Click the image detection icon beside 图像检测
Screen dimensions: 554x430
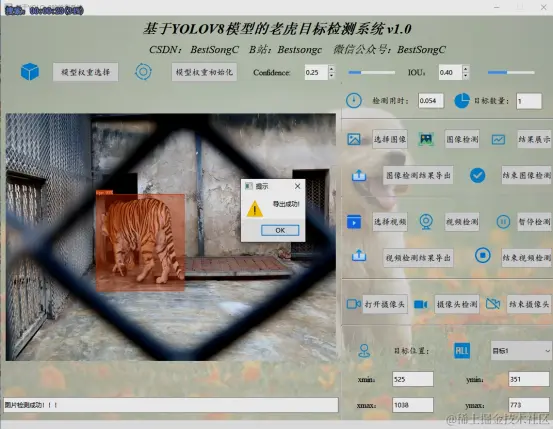[x=426, y=139]
